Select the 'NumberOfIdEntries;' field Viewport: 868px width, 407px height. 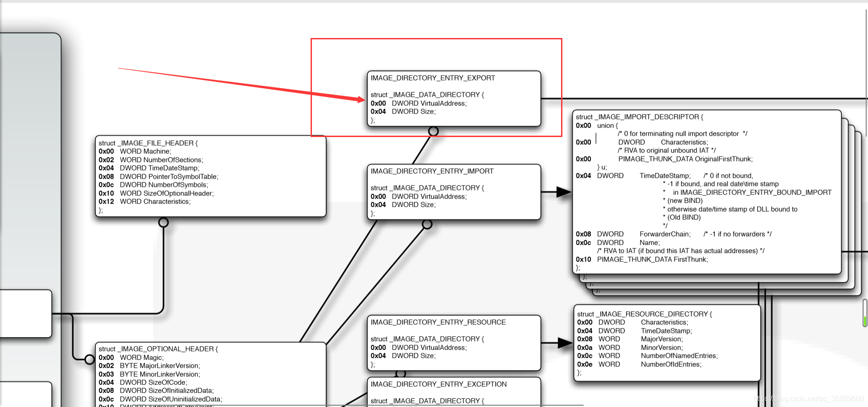point(671,364)
